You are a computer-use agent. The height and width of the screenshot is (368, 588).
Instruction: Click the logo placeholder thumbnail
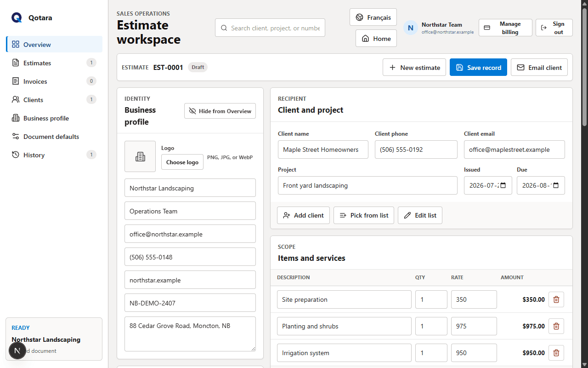[140, 156]
